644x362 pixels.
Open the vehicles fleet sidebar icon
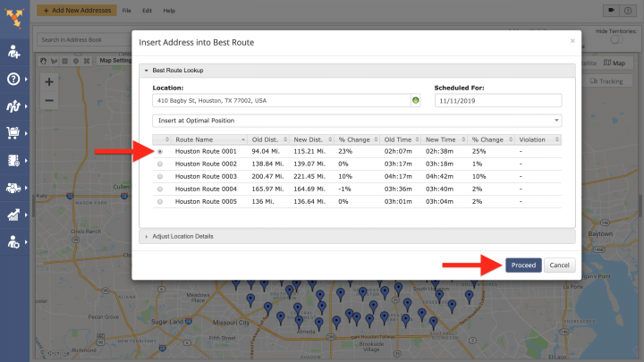point(14,188)
